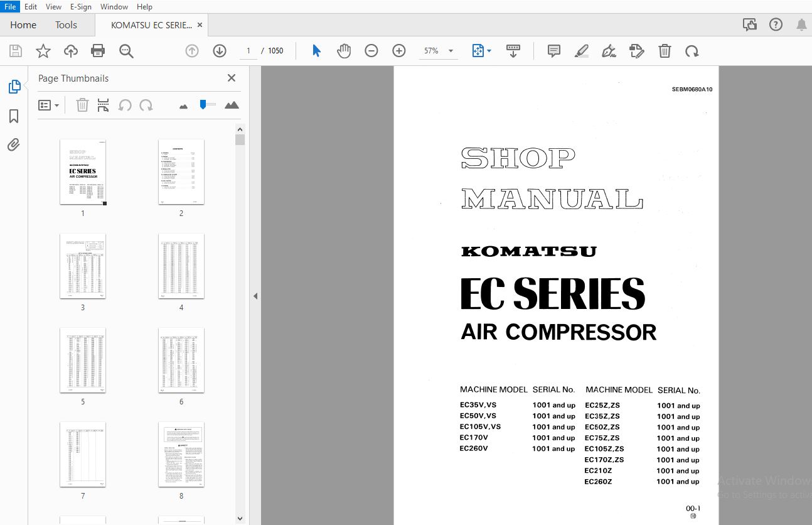Image resolution: width=812 pixels, height=525 pixels.
Task: Select page 1 thumbnail
Action: tap(83, 172)
